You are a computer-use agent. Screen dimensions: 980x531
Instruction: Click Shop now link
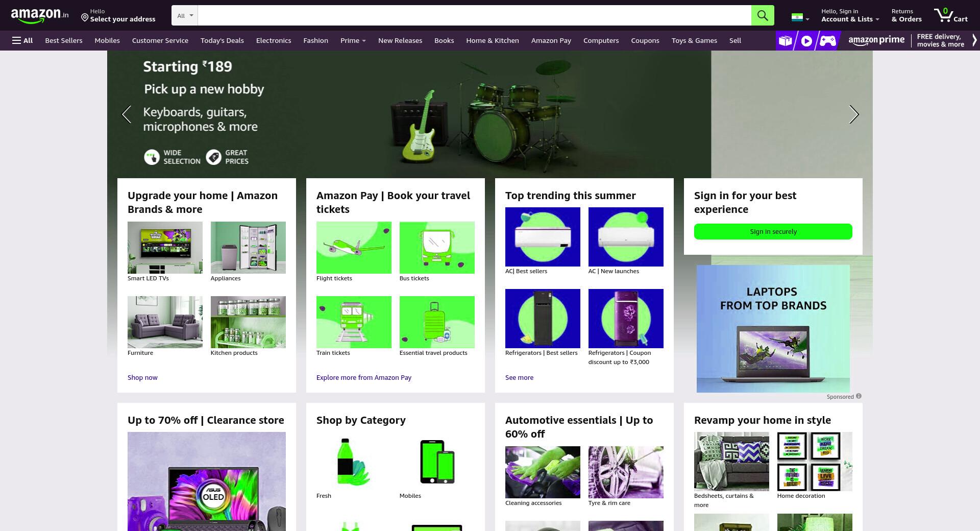pos(142,377)
